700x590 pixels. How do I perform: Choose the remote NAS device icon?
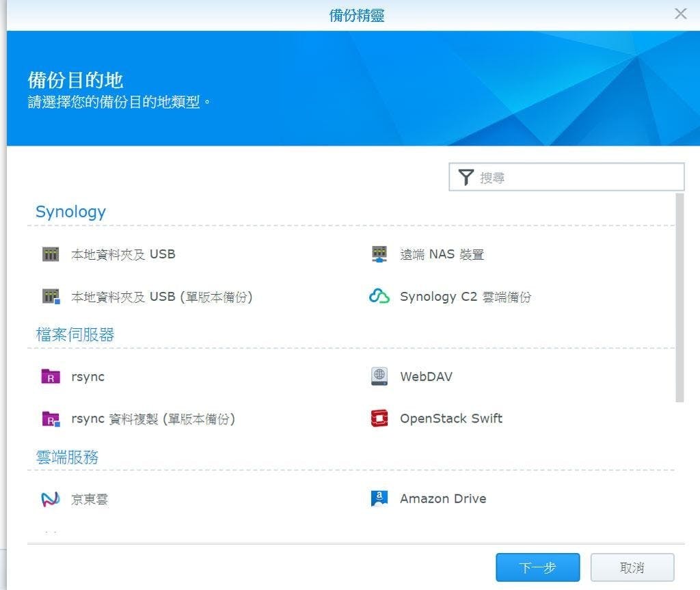click(x=379, y=254)
